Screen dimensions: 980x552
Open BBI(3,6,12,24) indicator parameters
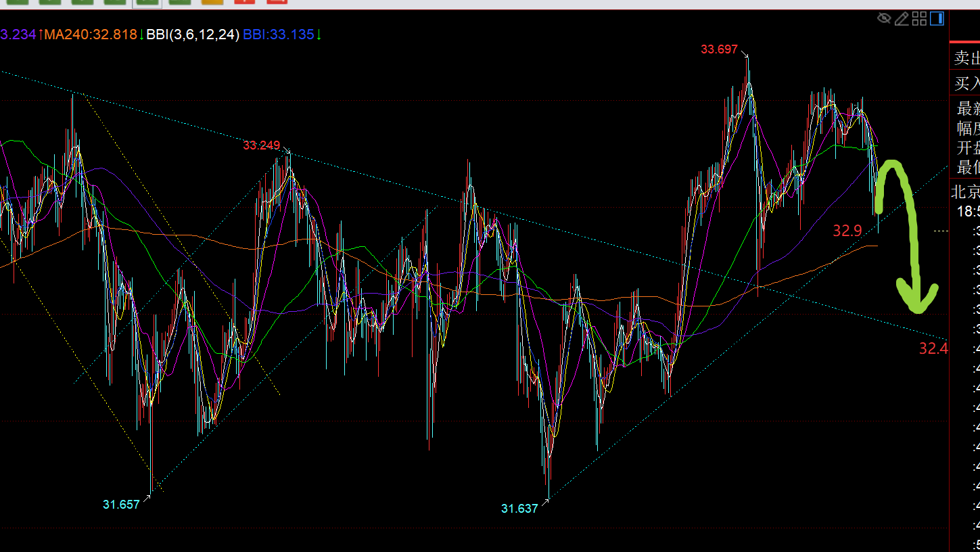(193, 34)
